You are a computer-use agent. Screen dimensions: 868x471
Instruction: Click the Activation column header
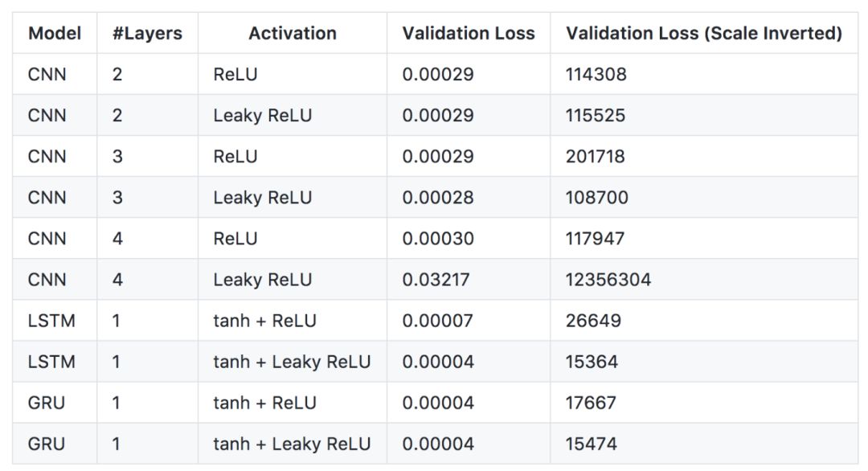293,33
